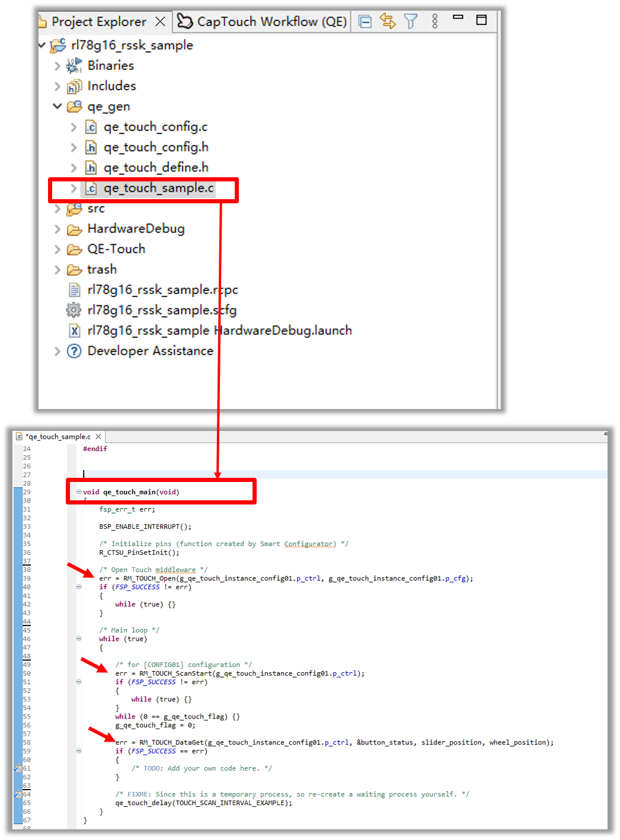The width and height of the screenshot is (620, 840).
Task: Close the Project Explorer tab
Action: coord(160,22)
